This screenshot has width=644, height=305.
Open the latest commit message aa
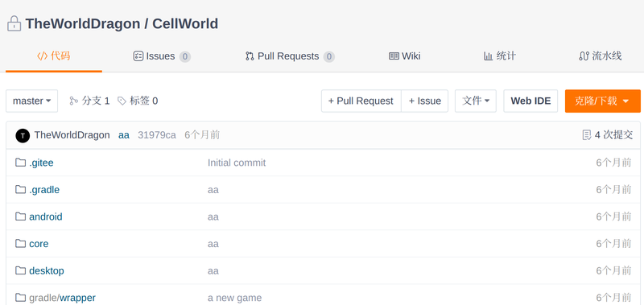pyautogui.click(x=124, y=135)
